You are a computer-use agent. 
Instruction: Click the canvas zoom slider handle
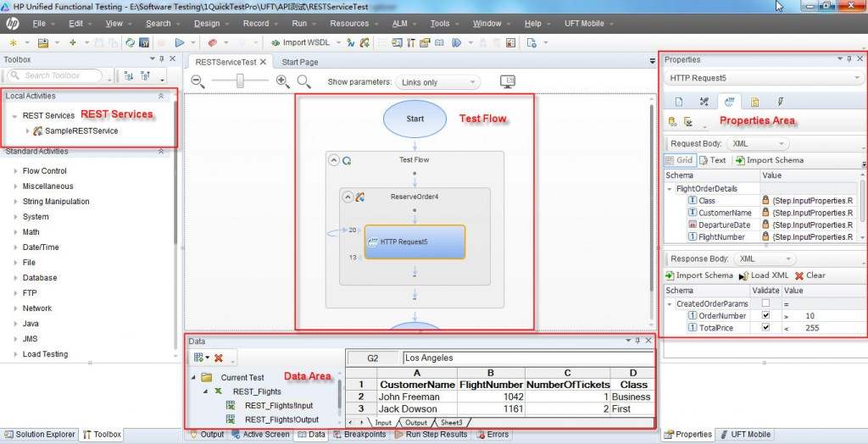pos(241,81)
